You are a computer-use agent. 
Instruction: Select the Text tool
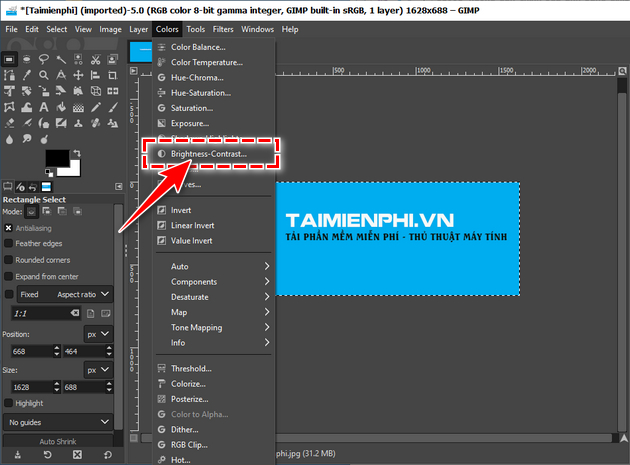coord(44,107)
